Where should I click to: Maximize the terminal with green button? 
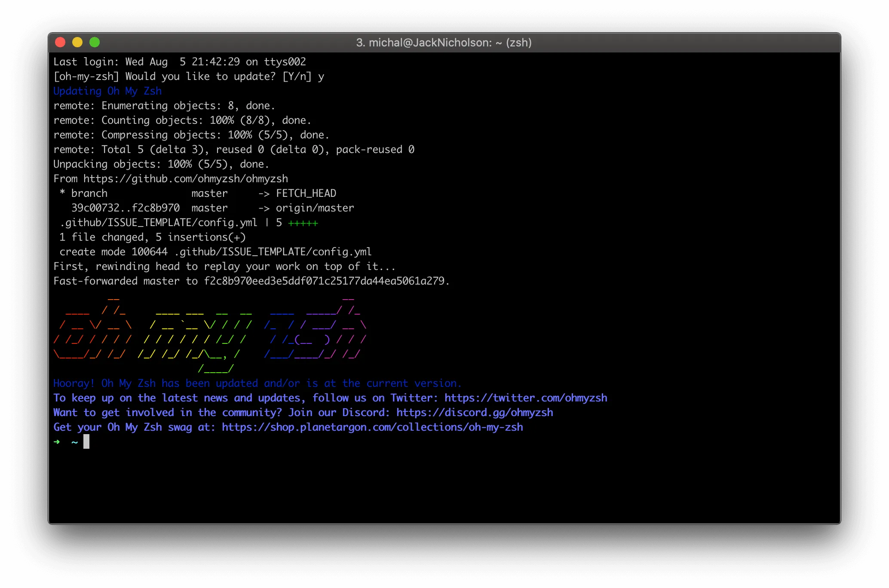point(95,42)
